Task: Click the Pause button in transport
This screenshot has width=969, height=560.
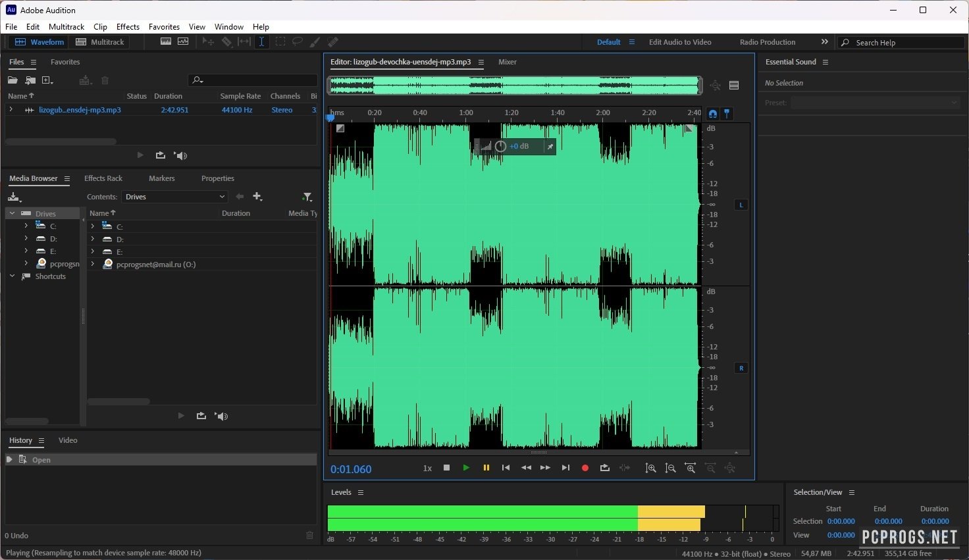Action: click(x=486, y=468)
